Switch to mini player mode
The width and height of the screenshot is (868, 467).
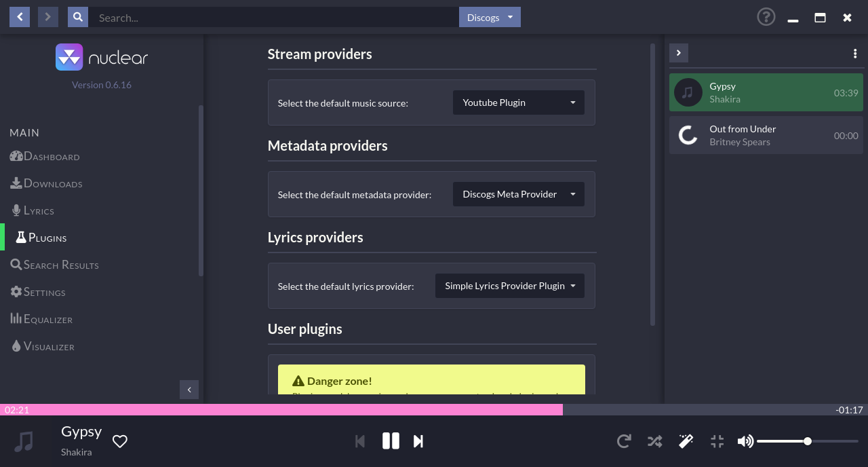click(717, 441)
